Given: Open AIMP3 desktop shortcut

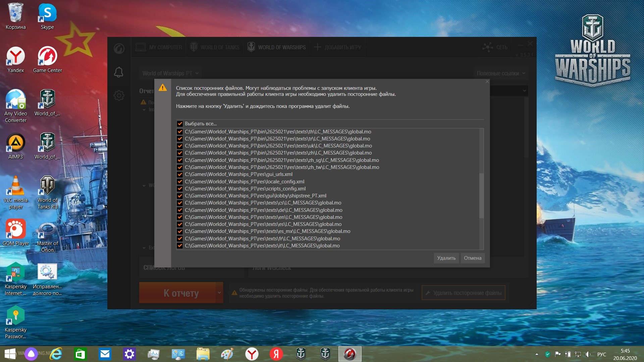Looking at the screenshot, I should tap(15, 146).
